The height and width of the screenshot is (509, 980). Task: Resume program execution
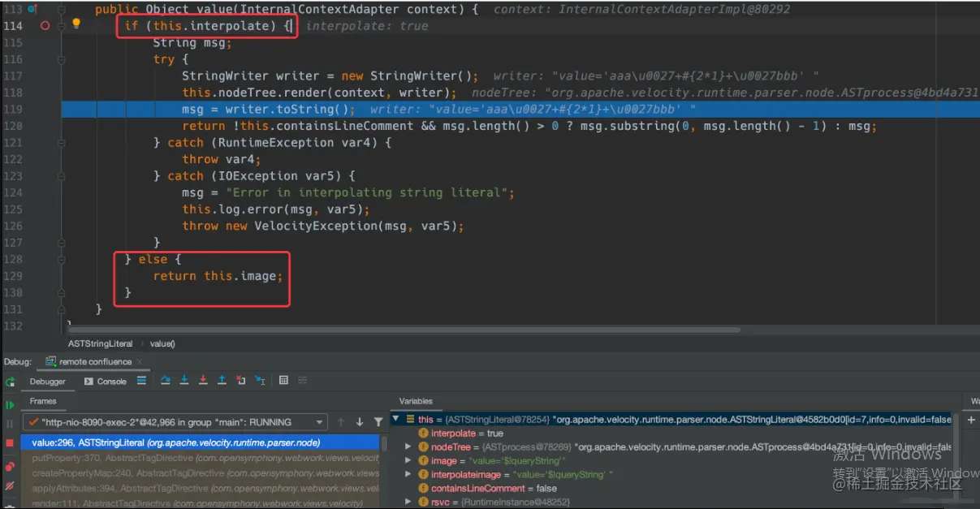click(10, 404)
